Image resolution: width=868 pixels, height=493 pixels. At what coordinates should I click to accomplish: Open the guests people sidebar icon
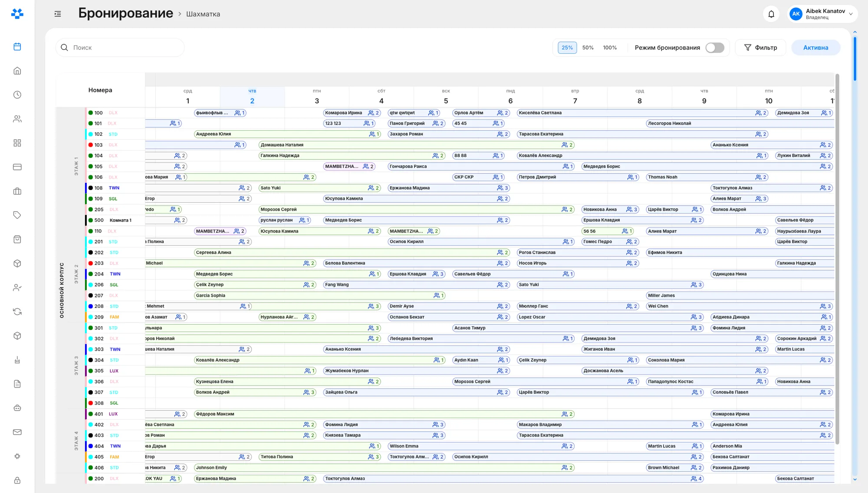pyautogui.click(x=17, y=119)
